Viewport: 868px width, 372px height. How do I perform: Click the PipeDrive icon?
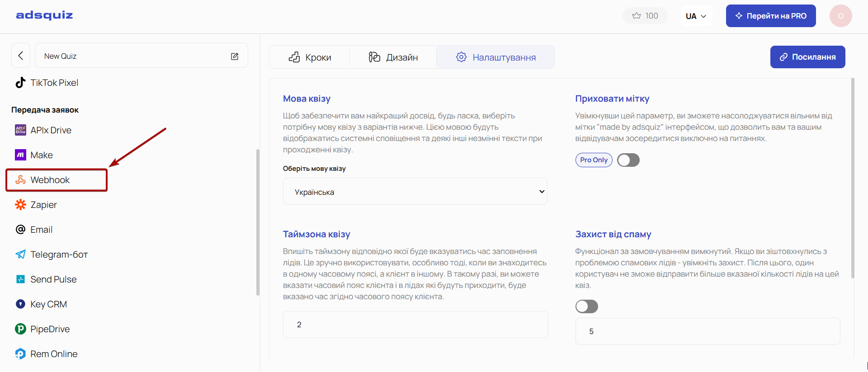tap(20, 329)
